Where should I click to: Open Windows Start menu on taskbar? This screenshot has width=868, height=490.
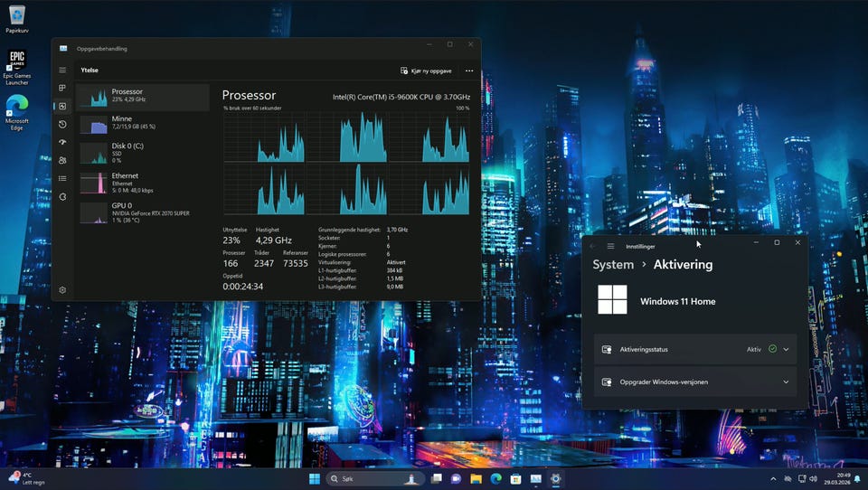click(315, 478)
